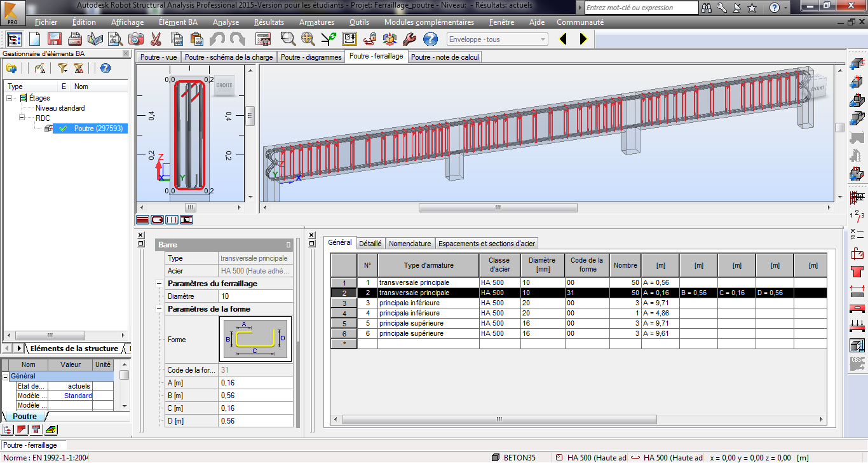Screen dimensions: 868x463
Task: Switch to Poutre - note de calcul tab
Action: coord(445,57)
